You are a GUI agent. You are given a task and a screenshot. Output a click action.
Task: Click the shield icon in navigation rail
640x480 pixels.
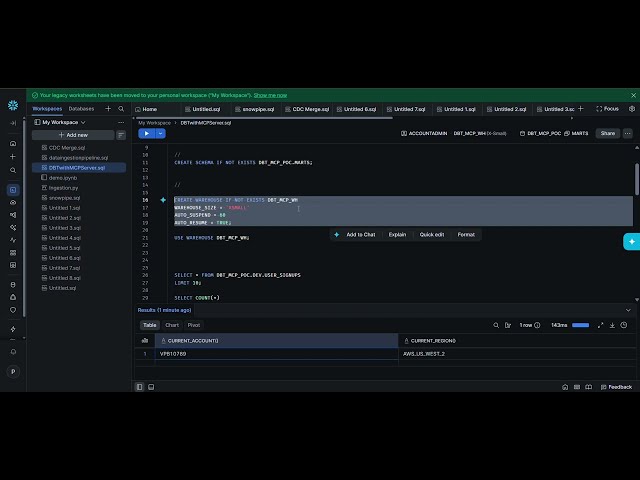click(x=13, y=310)
